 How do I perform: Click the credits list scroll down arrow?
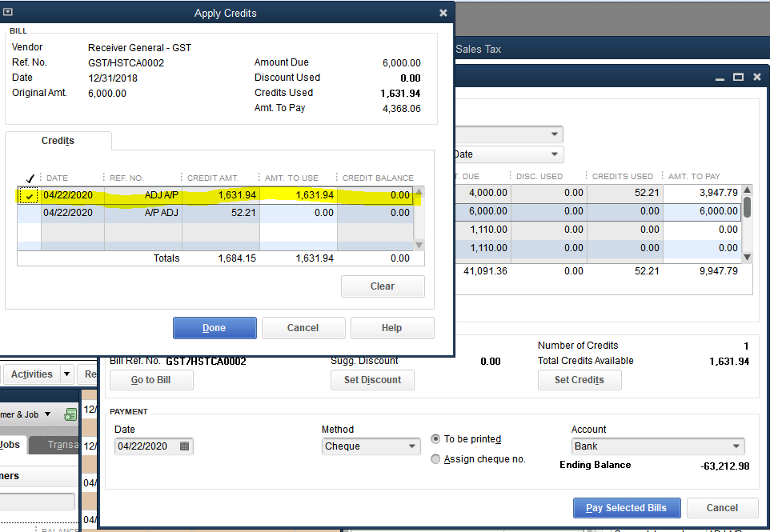point(419,245)
